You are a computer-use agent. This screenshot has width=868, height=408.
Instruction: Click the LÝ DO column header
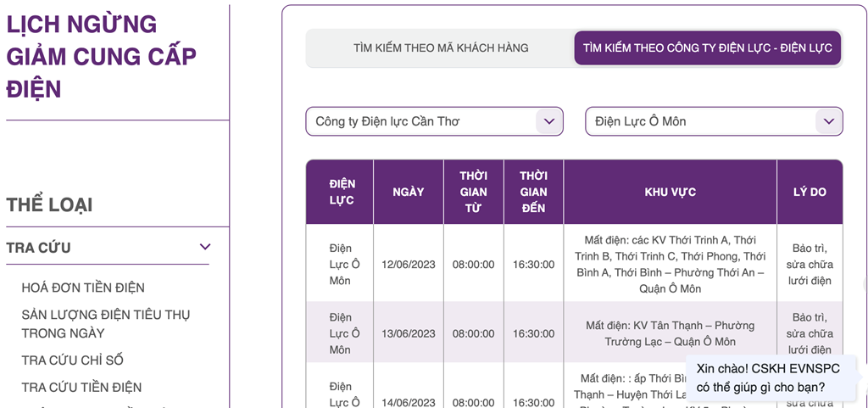click(x=810, y=192)
